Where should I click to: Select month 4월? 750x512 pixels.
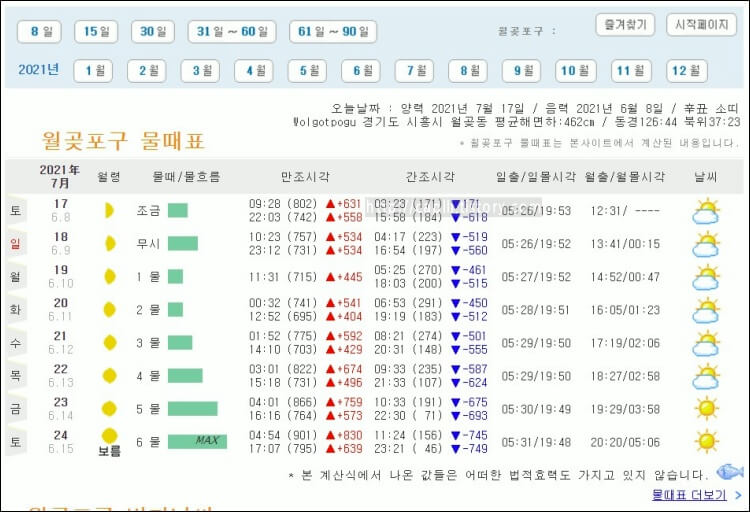pyautogui.click(x=254, y=71)
